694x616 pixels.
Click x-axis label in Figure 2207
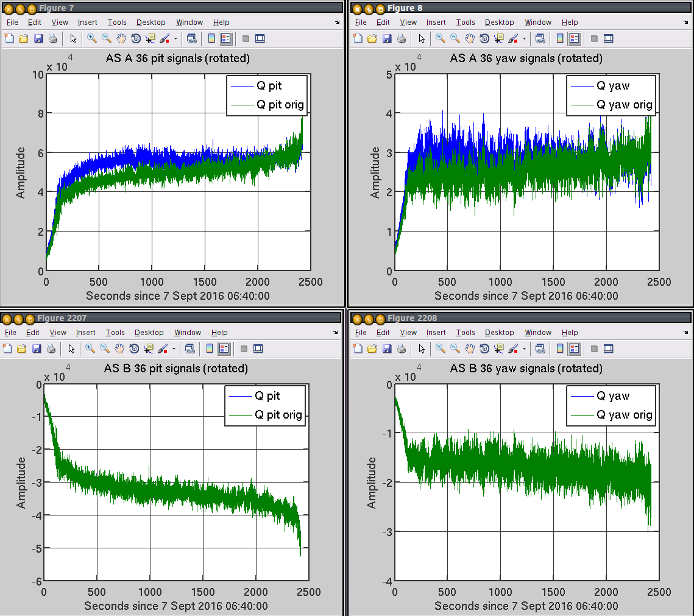click(x=175, y=606)
